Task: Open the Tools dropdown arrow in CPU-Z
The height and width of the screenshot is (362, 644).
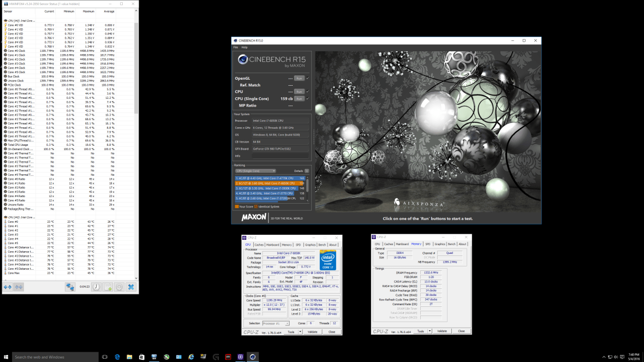Action: tap(300, 331)
